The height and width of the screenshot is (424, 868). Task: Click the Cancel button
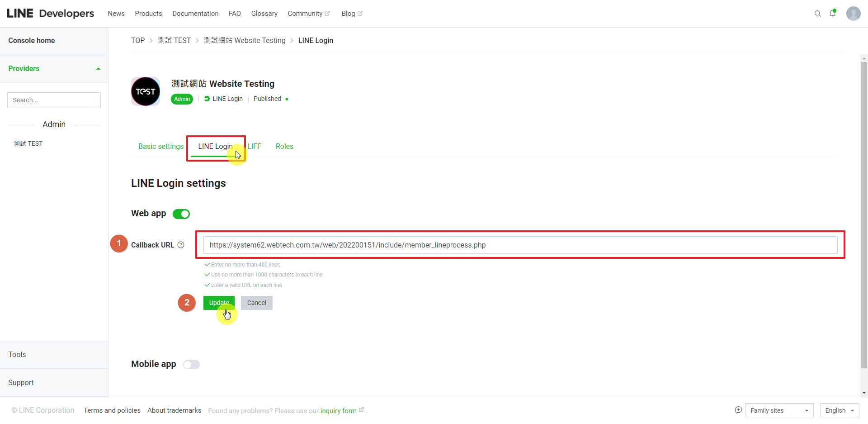(x=256, y=303)
